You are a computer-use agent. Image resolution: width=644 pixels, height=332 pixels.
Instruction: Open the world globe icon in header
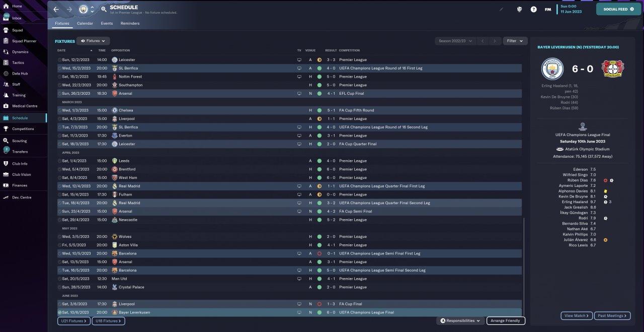519,9
